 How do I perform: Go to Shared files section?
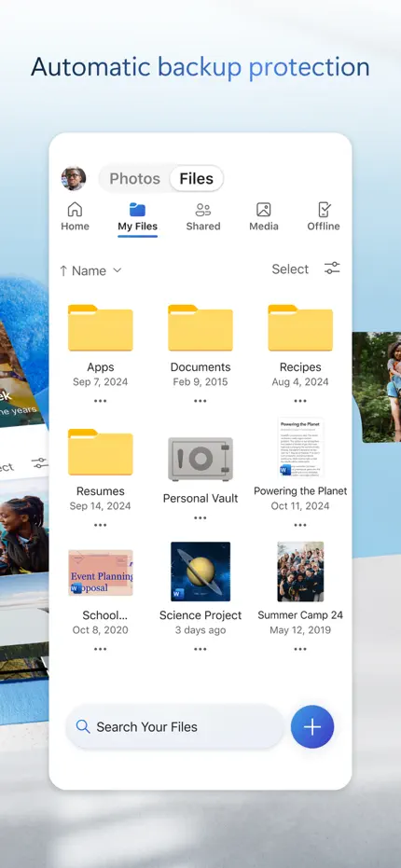202,216
